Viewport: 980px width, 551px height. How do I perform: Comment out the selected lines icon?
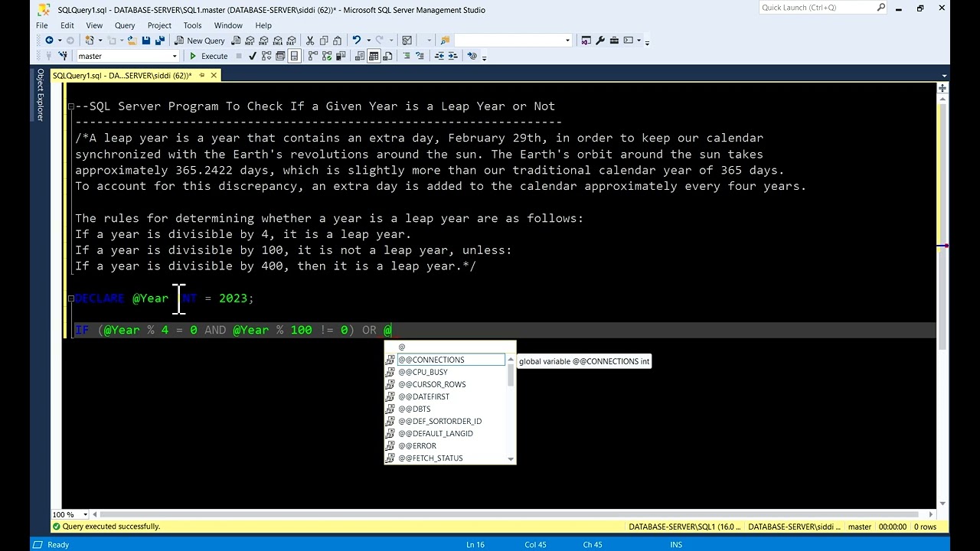tap(407, 56)
